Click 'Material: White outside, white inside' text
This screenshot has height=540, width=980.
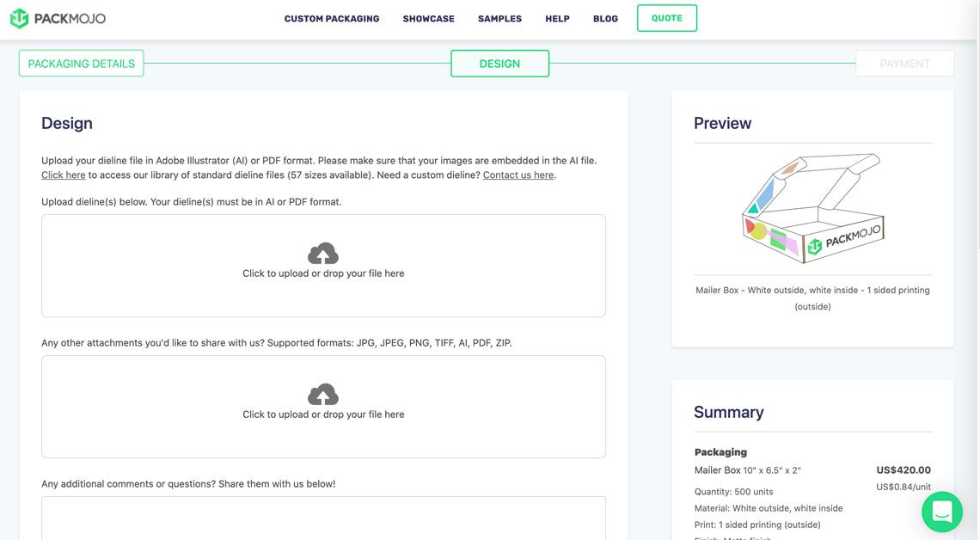[769, 508]
